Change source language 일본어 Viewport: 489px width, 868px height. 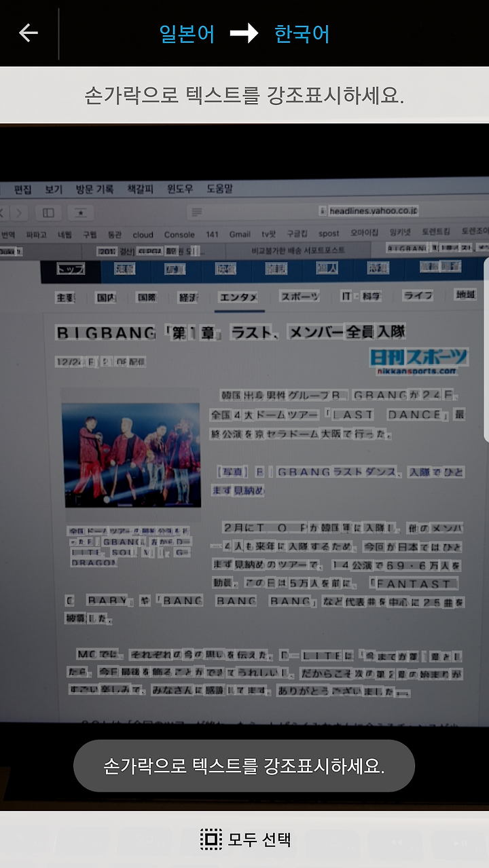[187, 33]
